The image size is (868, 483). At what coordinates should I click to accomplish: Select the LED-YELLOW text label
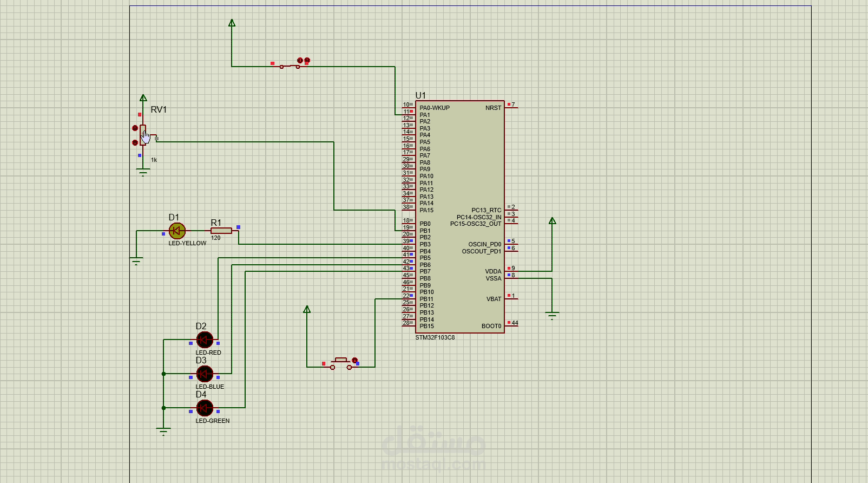point(187,244)
